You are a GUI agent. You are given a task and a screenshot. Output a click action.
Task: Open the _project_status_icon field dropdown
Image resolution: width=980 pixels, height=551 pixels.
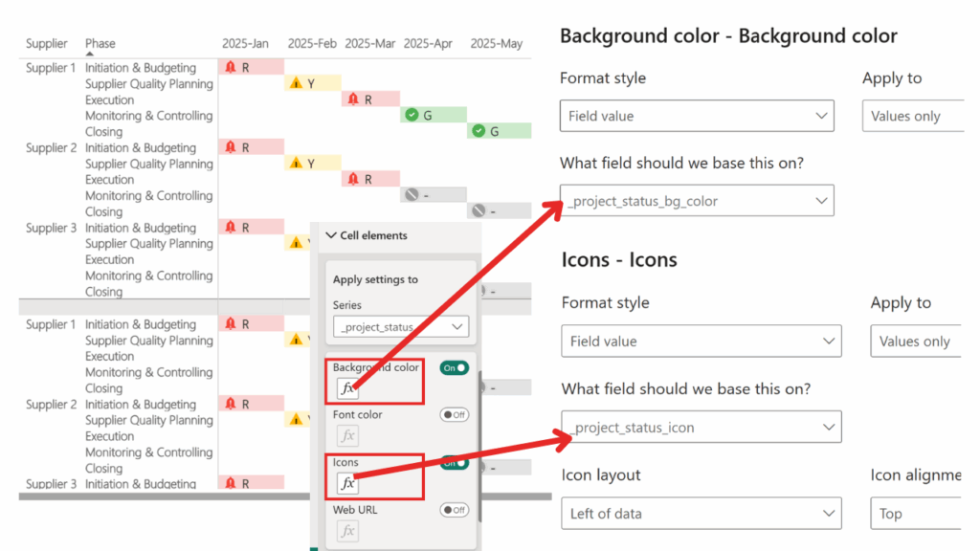point(700,428)
